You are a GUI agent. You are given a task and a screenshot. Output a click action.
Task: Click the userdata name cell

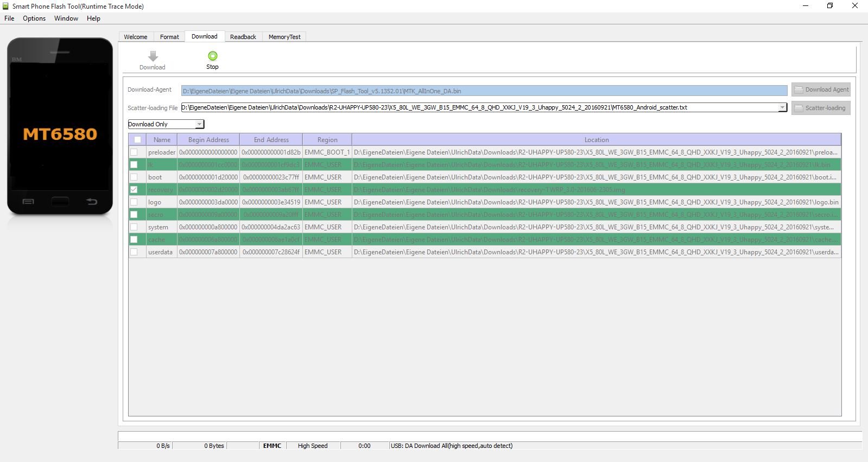tap(162, 252)
